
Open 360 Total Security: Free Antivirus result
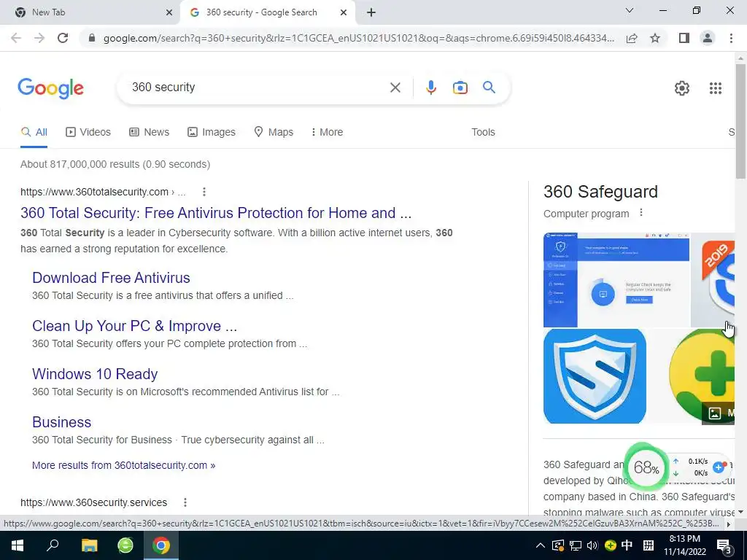(x=216, y=212)
